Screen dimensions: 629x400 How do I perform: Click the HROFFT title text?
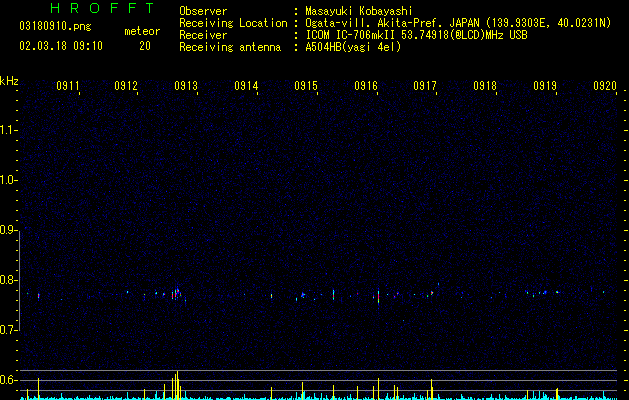pos(102,8)
